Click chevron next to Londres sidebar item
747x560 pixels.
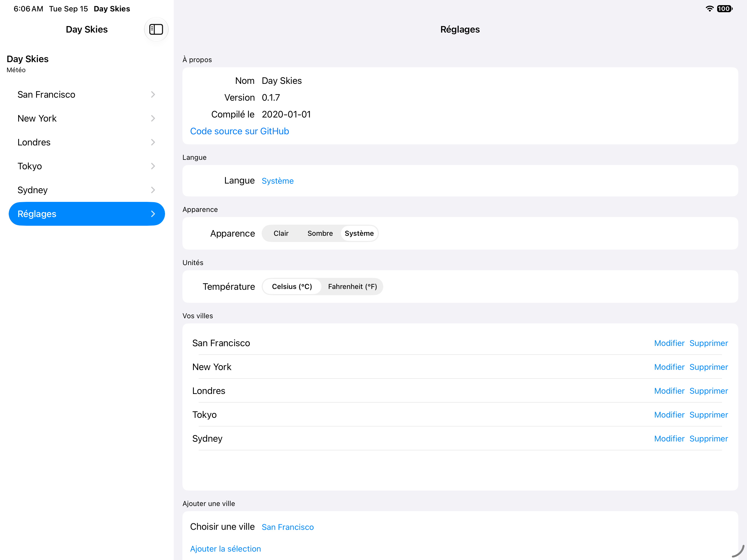153,142
